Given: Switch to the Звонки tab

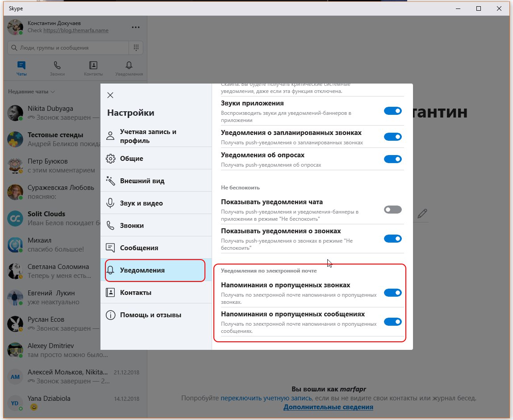Looking at the screenshot, I should coord(57,68).
